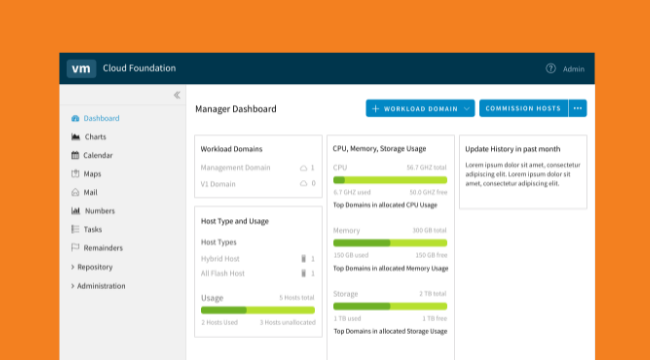Click the 5 Hosts total label
Screen dimensions: 650x360
(x=297, y=297)
